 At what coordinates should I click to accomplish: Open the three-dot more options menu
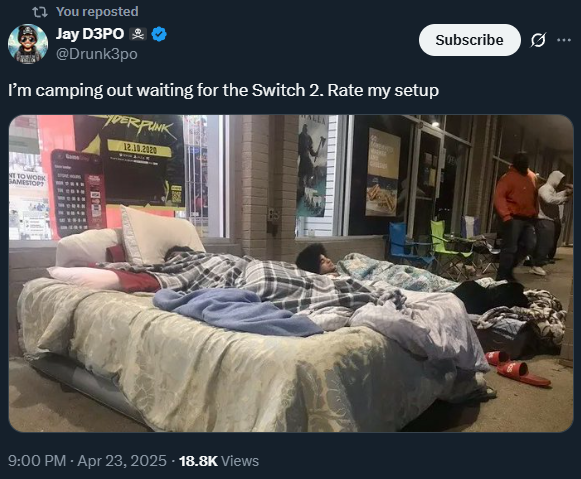564,40
